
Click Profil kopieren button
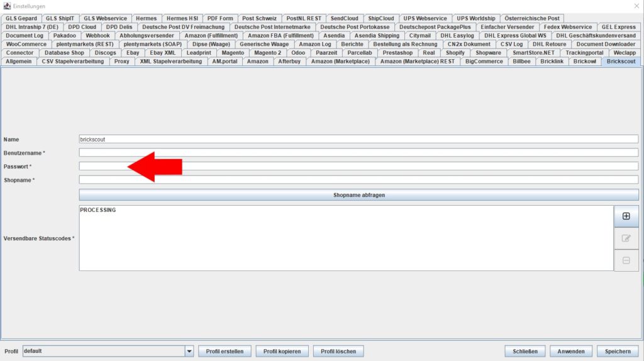[282, 351]
